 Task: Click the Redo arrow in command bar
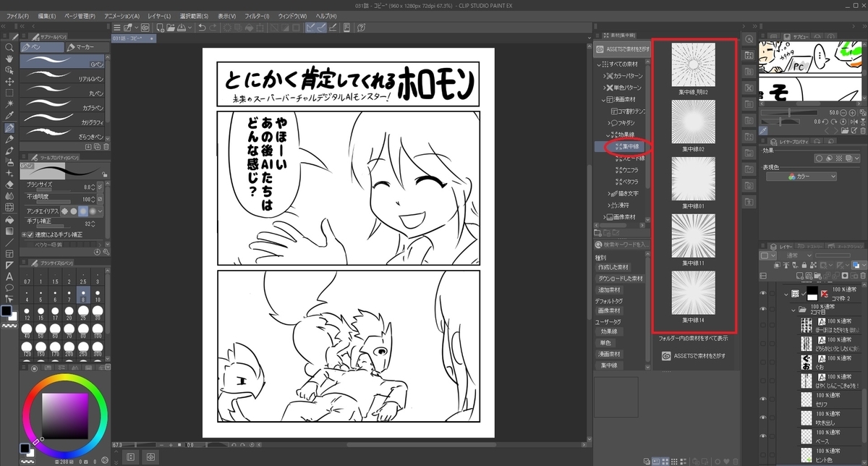click(213, 27)
